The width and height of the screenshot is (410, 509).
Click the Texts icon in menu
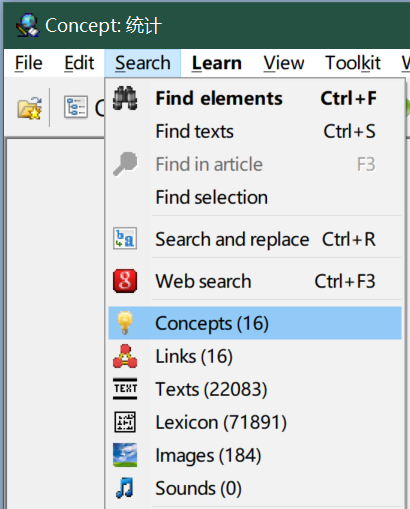coord(125,389)
